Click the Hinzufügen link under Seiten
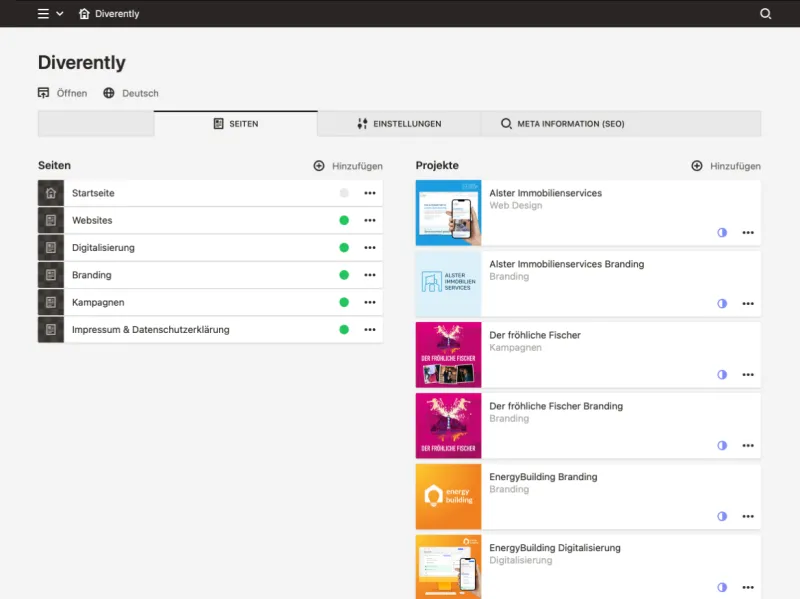Screen dimensions: 800x599 click(358, 166)
